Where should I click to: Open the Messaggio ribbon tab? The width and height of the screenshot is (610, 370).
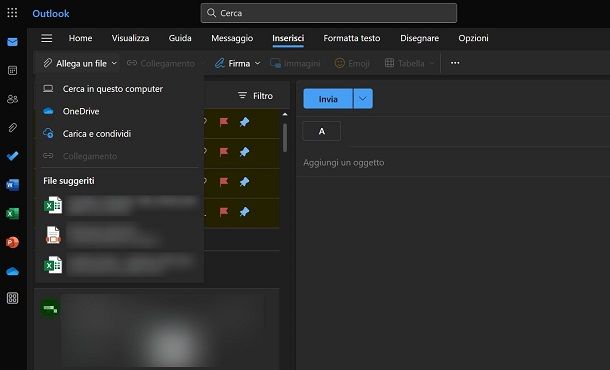[x=232, y=38]
